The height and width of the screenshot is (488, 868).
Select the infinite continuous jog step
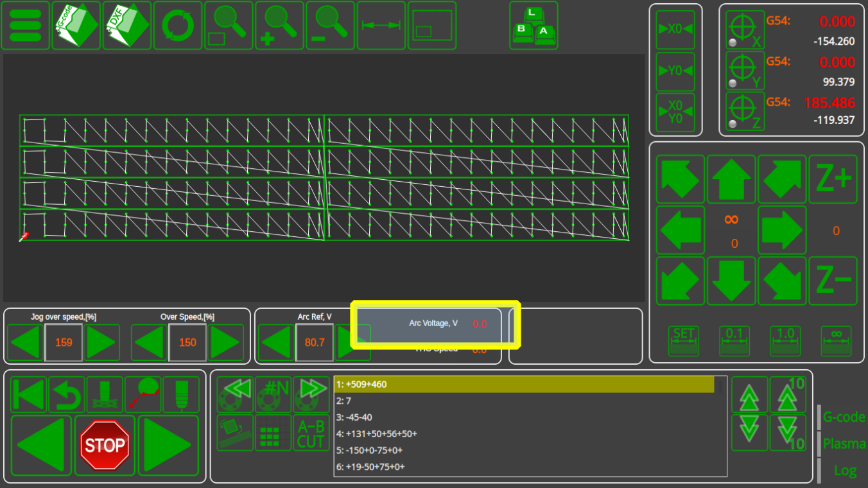836,341
